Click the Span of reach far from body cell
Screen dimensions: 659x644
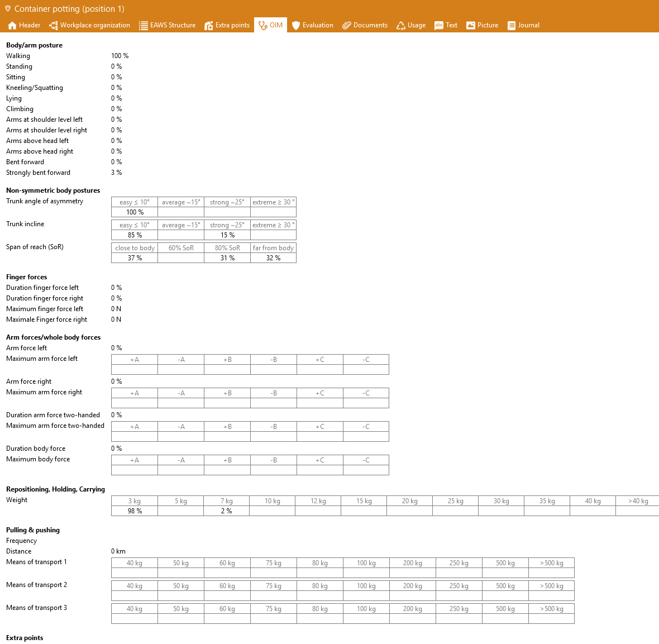pos(273,258)
